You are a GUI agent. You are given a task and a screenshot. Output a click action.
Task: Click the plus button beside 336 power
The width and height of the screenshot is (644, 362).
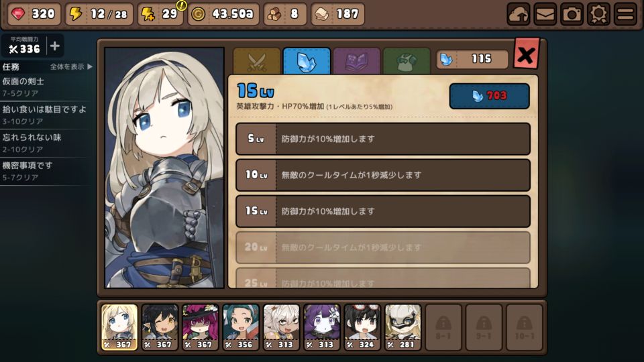tap(55, 46)
